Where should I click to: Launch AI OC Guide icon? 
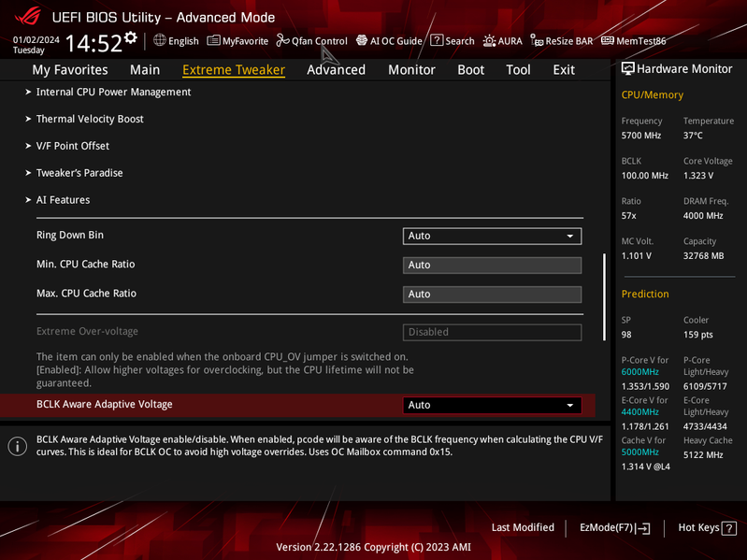click(x=362, y=40)
